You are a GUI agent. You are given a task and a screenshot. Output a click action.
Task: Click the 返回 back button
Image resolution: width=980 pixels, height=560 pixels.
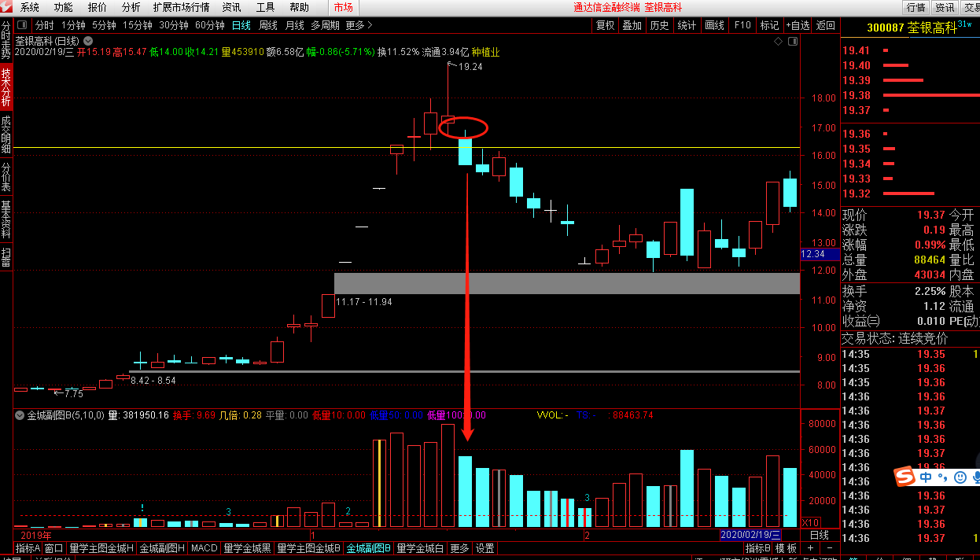825,25
